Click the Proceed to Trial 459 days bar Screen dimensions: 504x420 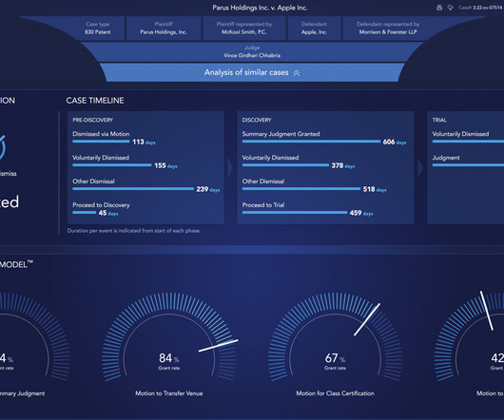[x=295, y=213]
